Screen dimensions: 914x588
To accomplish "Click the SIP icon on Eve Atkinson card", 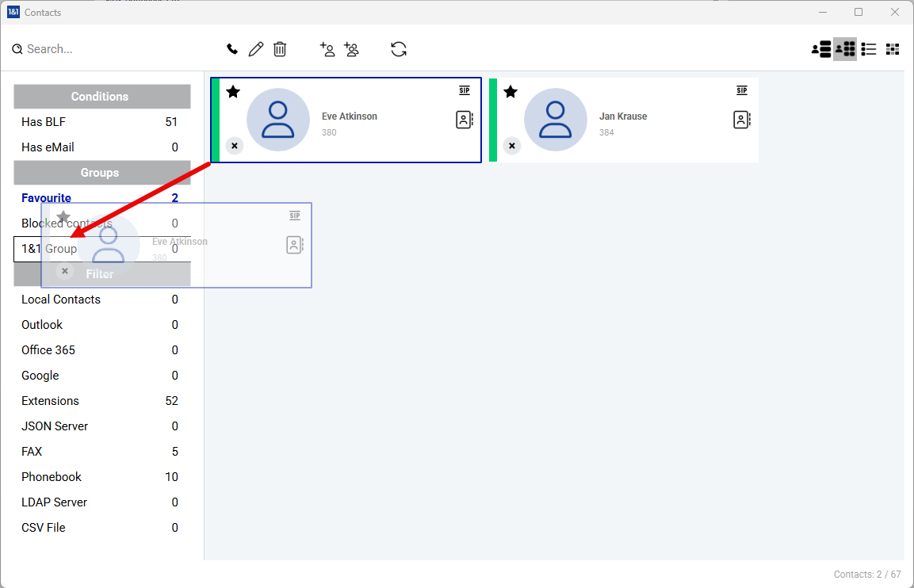I will click(x=465, y=90).
